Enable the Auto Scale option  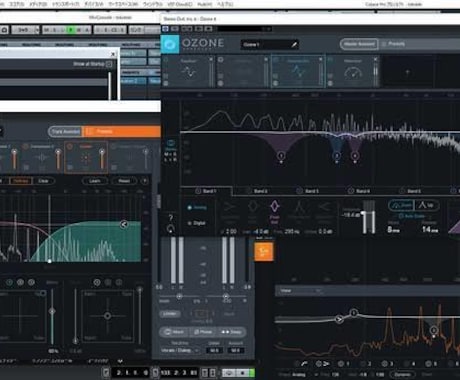click(x=411, y=216)
